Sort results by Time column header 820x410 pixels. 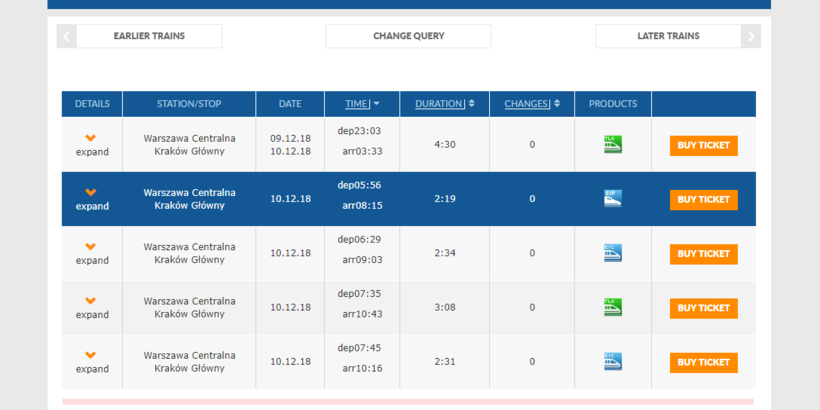(x=358, y=104)
